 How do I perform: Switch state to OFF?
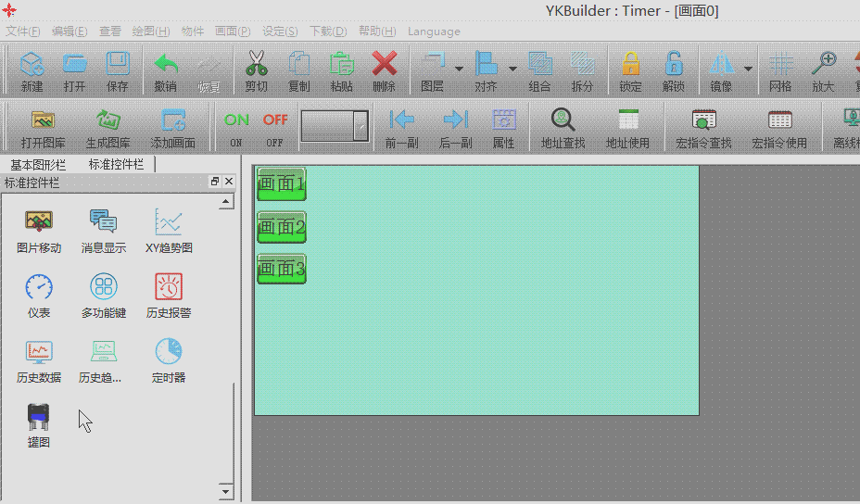275,126
